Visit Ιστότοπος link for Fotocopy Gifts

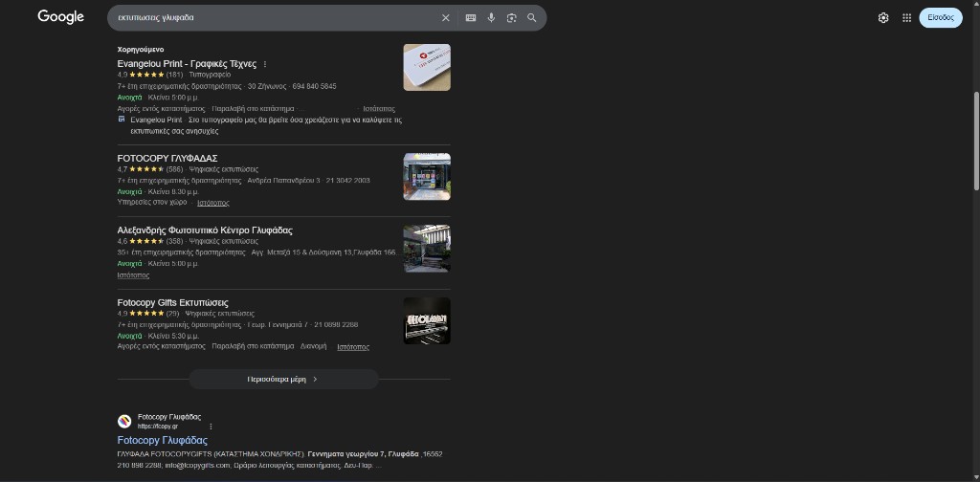coord(353,347)
